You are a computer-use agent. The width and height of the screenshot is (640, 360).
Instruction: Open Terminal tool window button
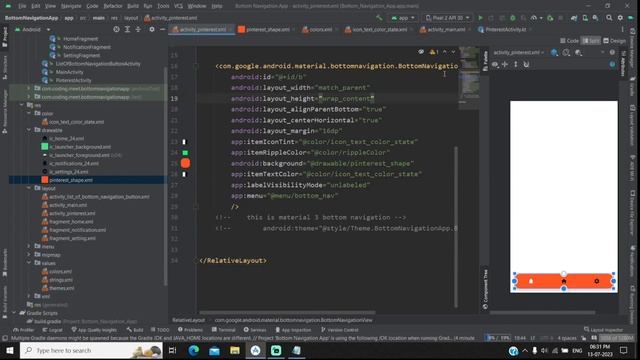(224, 330)
